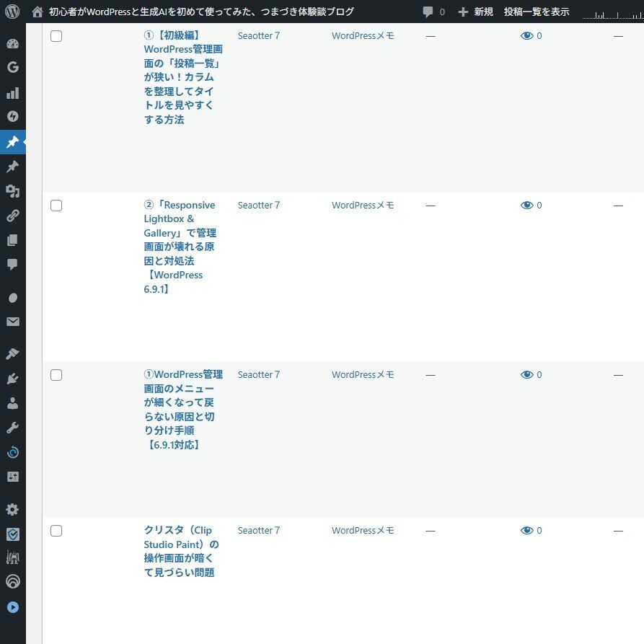This screenshot has height=644, width=644.
Task: Tick the checkbox for the ①【初級編】 post
Action: 56,36
